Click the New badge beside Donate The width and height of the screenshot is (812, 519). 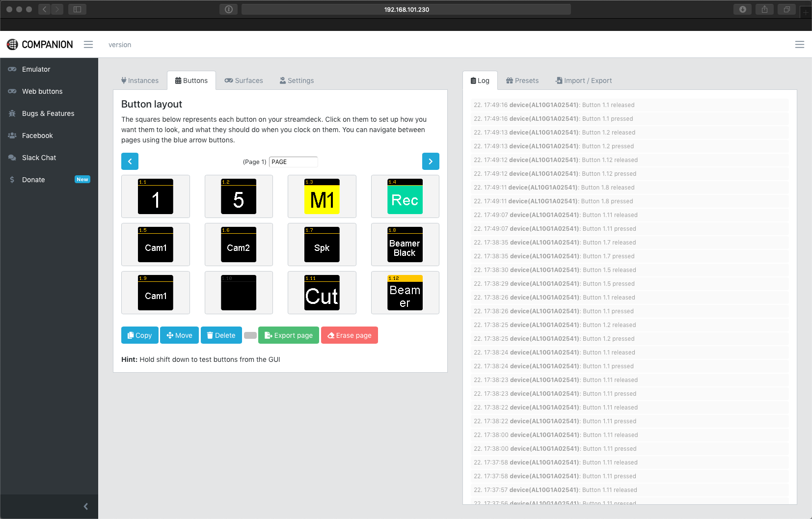point(82,180)
